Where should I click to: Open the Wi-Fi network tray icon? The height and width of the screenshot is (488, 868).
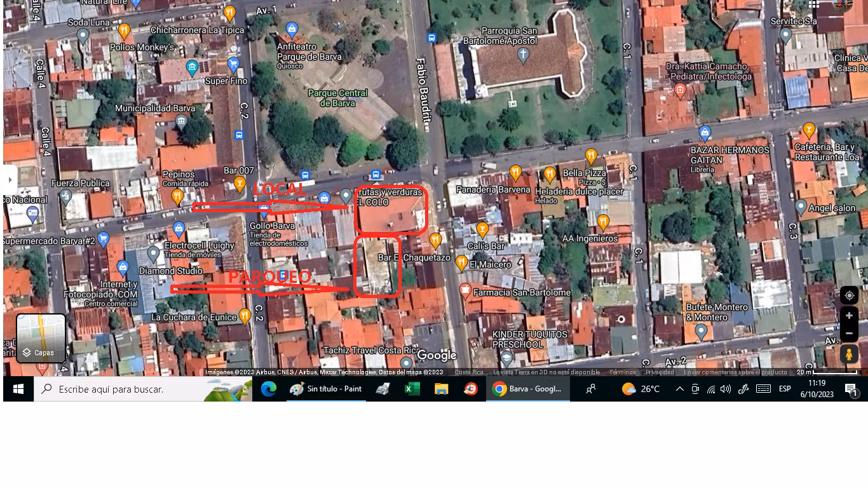pos(710,389)
